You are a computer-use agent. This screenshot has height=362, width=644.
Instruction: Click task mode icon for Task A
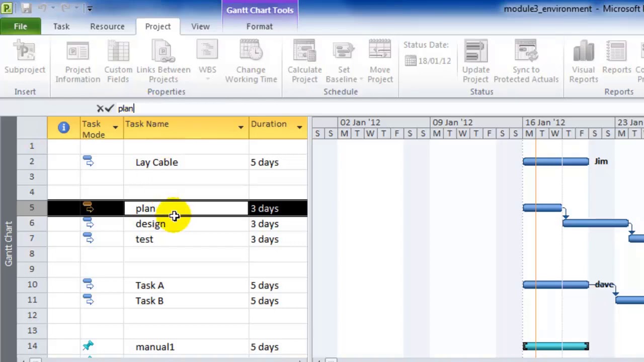click(x=88, y=284)
